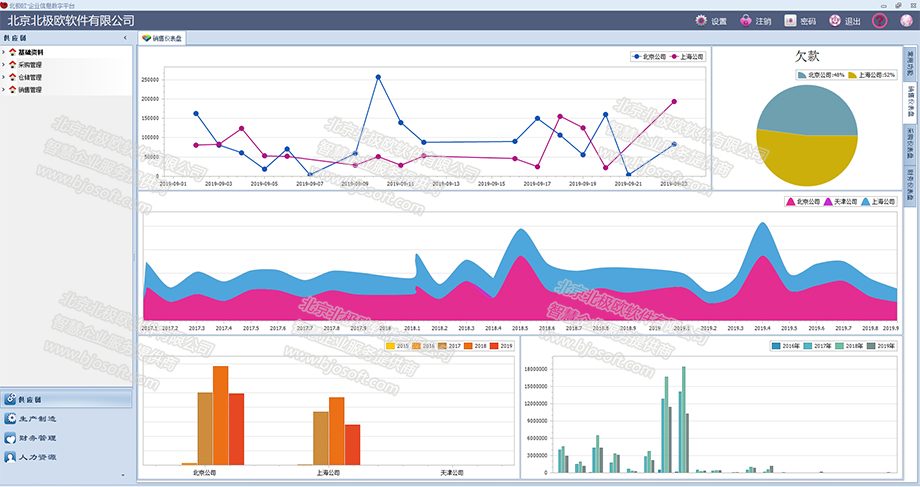Expand the 采购管理 tree node arrow
This screenshot has height=487, width=920.
coord(4,65)
